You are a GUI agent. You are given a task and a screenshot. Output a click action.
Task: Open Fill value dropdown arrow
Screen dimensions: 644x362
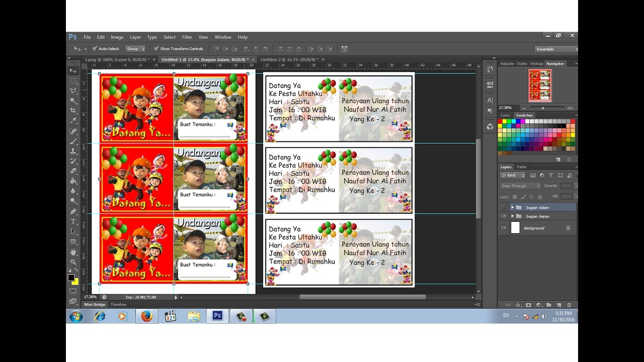click(x=576, y=197)
